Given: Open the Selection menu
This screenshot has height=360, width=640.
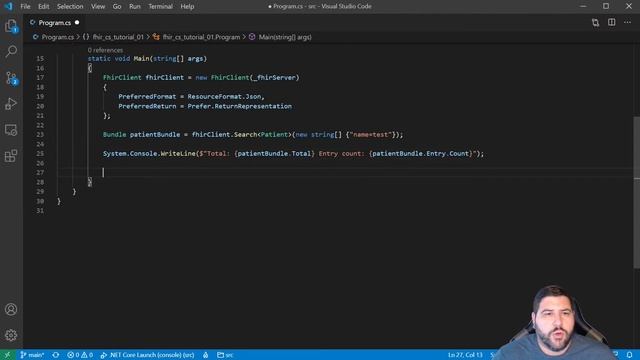Looking at the screenshot, I should pos(70,6).
